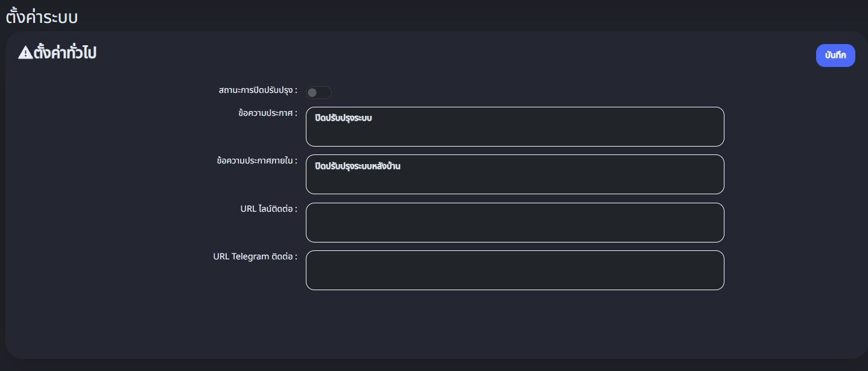This screenshot has height=371, width=868.
Task: Click the grey knob of the maintenance switch
Action: pos(312,92)
